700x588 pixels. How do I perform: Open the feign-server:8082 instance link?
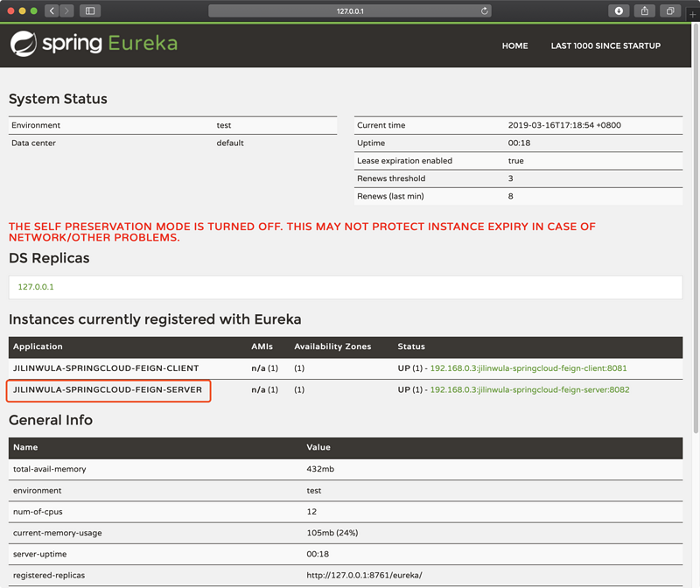(x=529, y=389)
